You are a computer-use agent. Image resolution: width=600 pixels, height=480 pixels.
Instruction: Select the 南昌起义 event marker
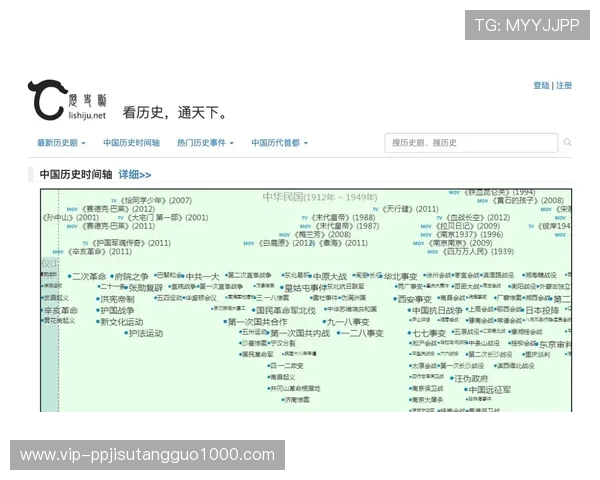click(282, 377)
